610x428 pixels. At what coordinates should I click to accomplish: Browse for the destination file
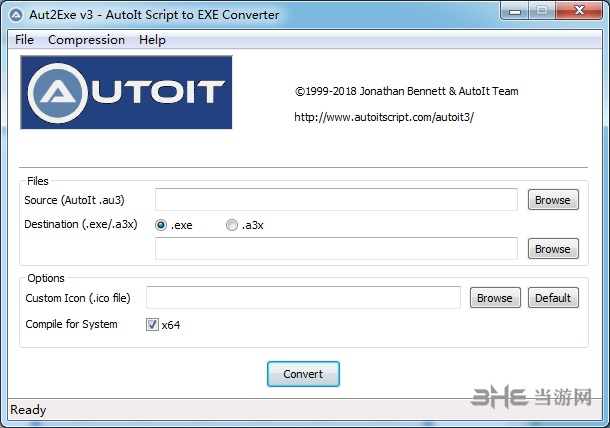(553, 249)
